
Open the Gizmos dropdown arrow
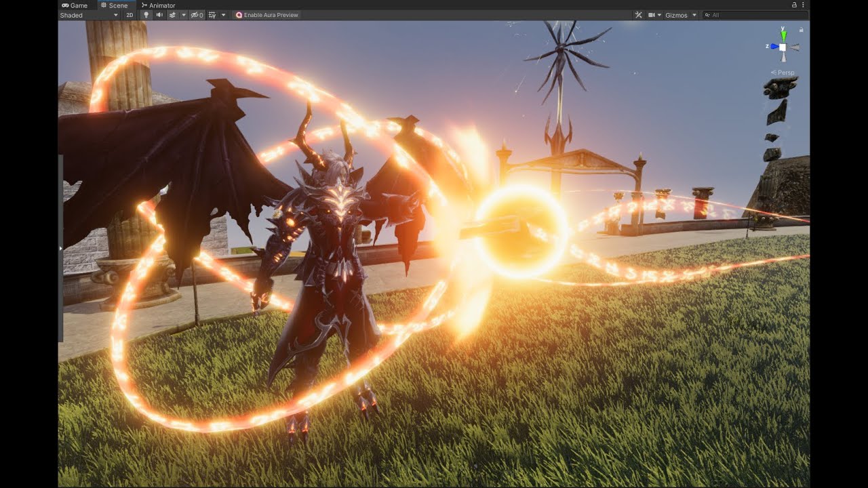pos(694,15)
